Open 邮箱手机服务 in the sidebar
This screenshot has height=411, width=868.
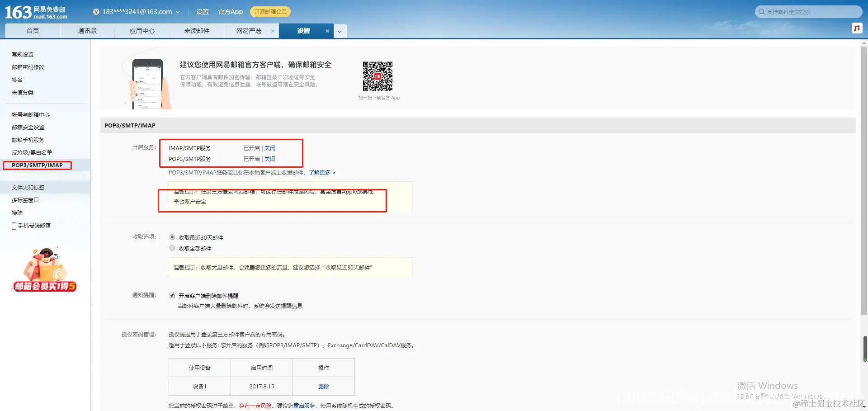pyautogui.click(x=28, y=140)
